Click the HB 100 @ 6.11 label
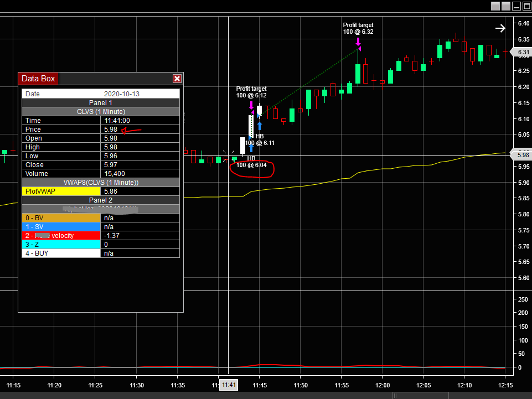 pyautogui.click(x=260, y=139)
